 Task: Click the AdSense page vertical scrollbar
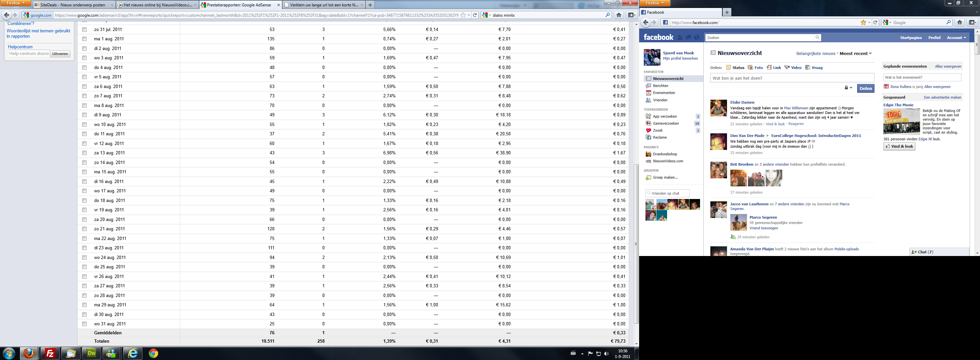[x=636, y=244]
